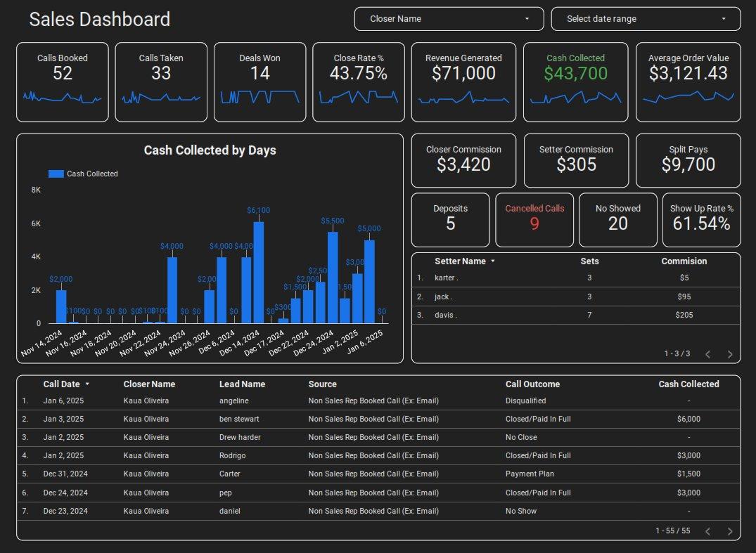Click the Call Outcome column header
The width and height of the screenshot is (756, 553).
(532, 384)
